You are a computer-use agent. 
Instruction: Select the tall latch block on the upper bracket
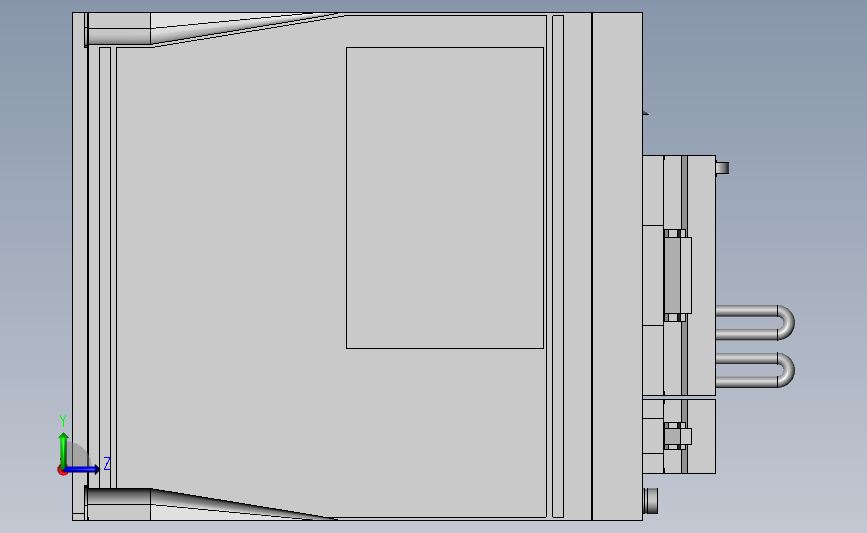pos(678,275)
